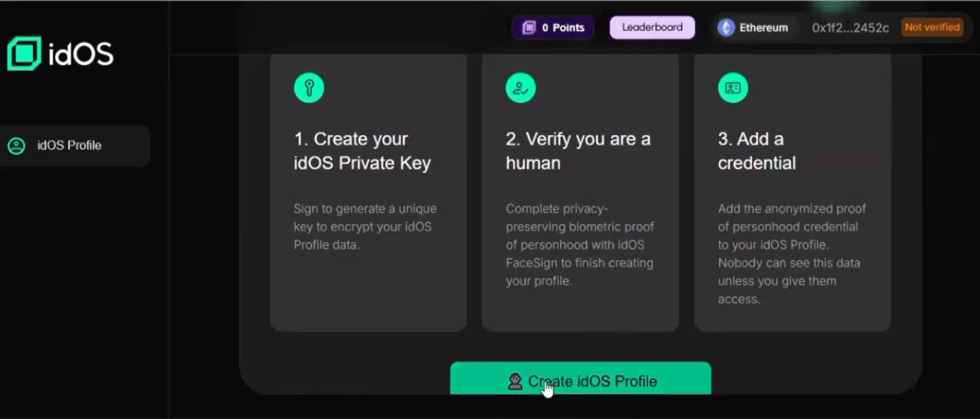
Task: Click the idOS Profile person icon
Action: pyautogui.click(x=16, y=146)
